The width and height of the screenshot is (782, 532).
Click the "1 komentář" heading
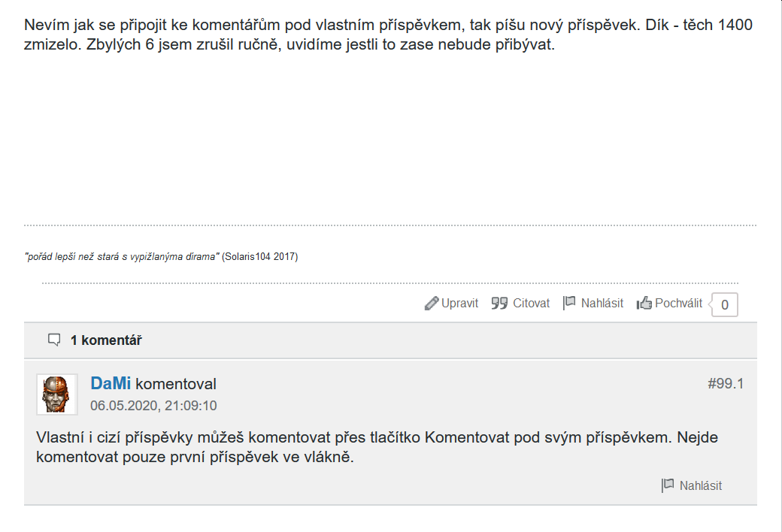tap(106, 340)
